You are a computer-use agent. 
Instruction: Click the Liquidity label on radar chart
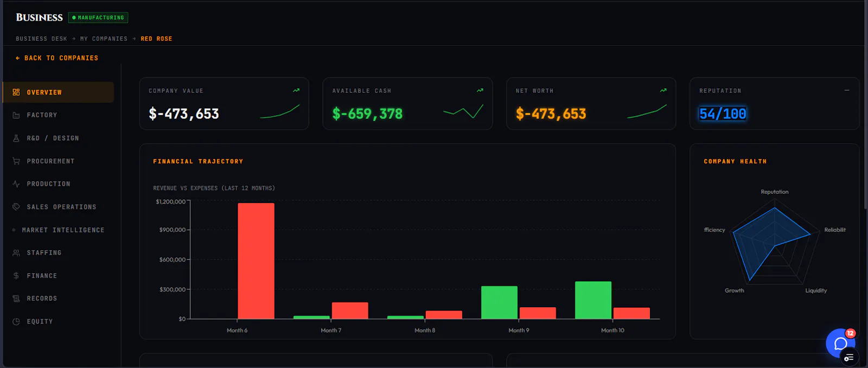(816, 290)
